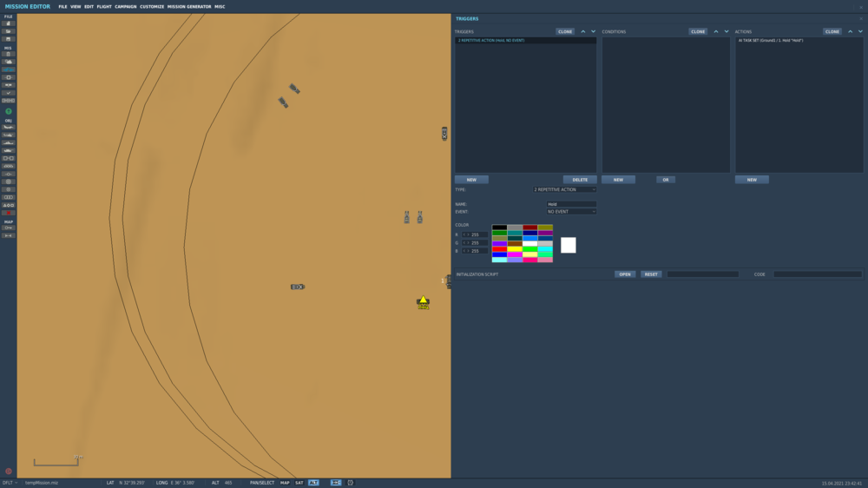Adjust the B color value stepper
868x488 pixels.
[466, 251]
